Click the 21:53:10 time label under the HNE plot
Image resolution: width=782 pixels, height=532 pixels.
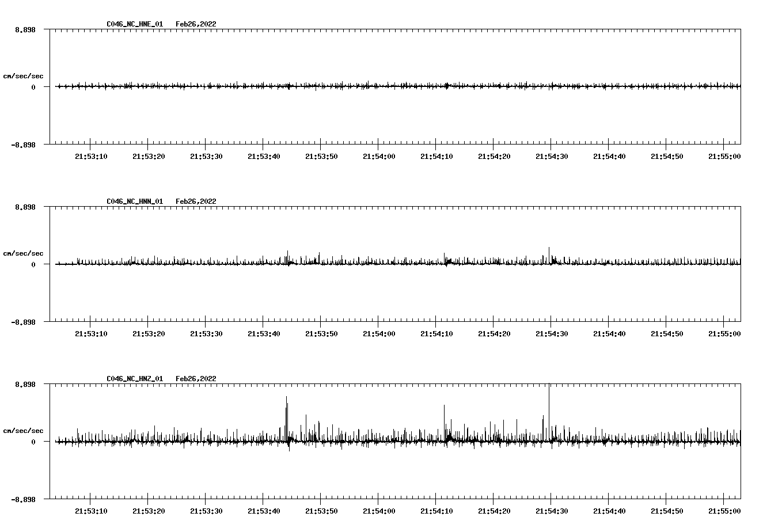(91, 157)
